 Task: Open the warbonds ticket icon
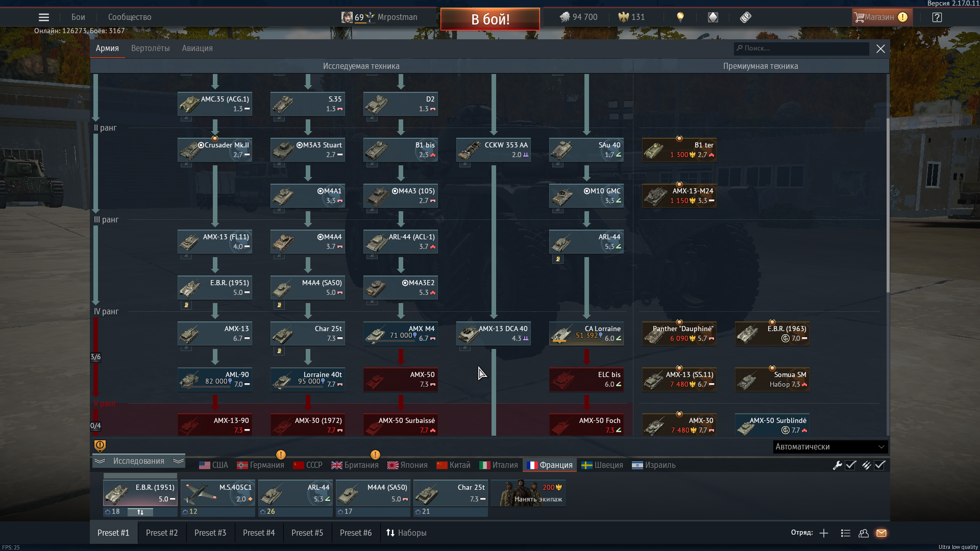(746, 17)
